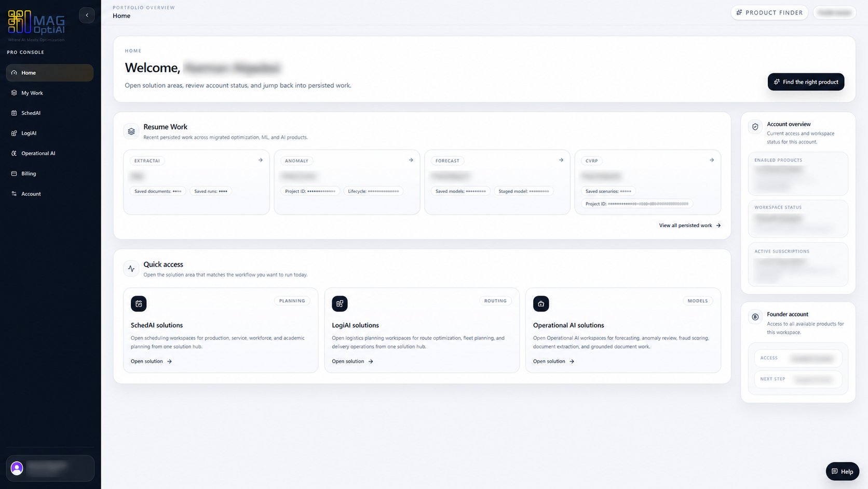Click the Saved models chip
Image resolution: width=868 pixels, height=489 pixels.
click(460, 191)
